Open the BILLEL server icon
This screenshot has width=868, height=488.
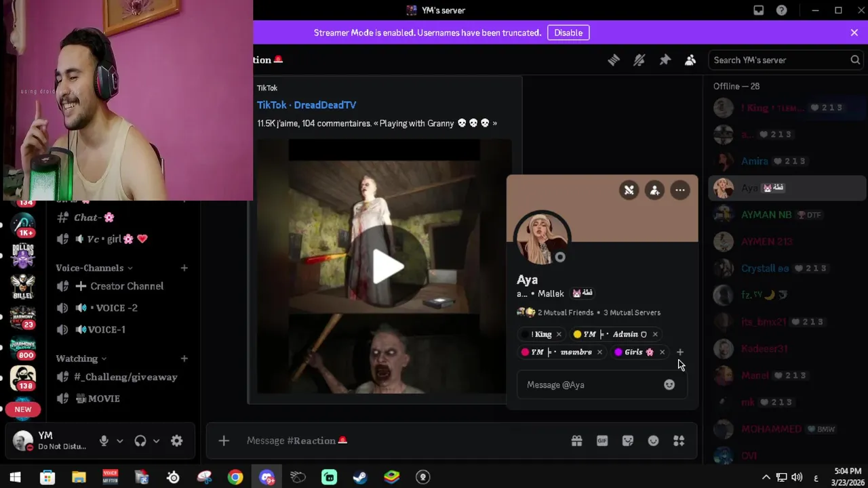click(x=23, y=286)
